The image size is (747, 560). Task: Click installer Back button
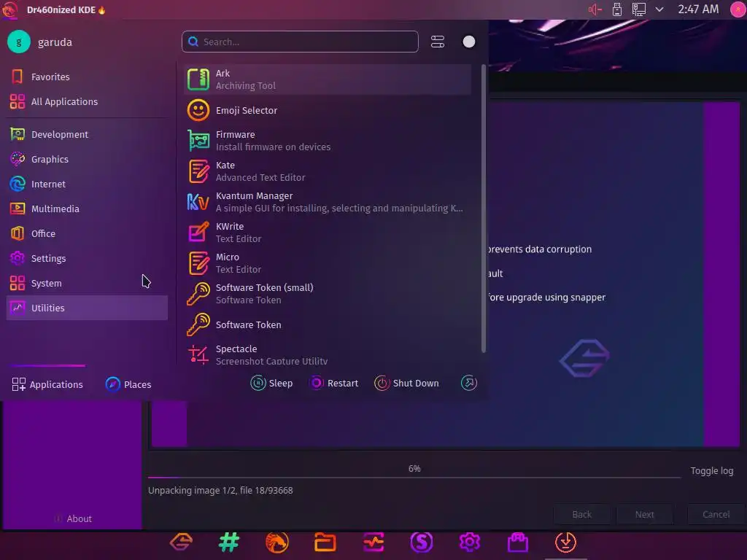(581, 514)
